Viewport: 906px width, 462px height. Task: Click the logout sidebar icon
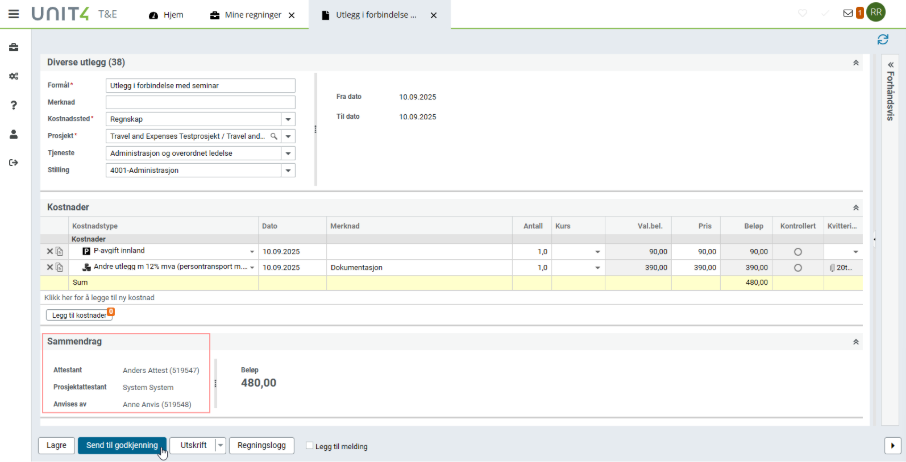(x=14, y=162)
